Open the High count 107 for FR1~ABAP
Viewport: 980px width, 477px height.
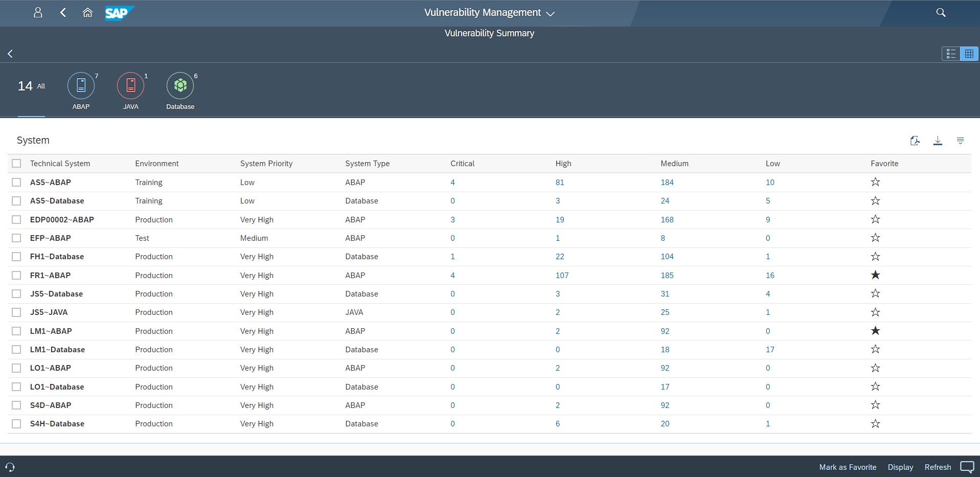(562, 275)
